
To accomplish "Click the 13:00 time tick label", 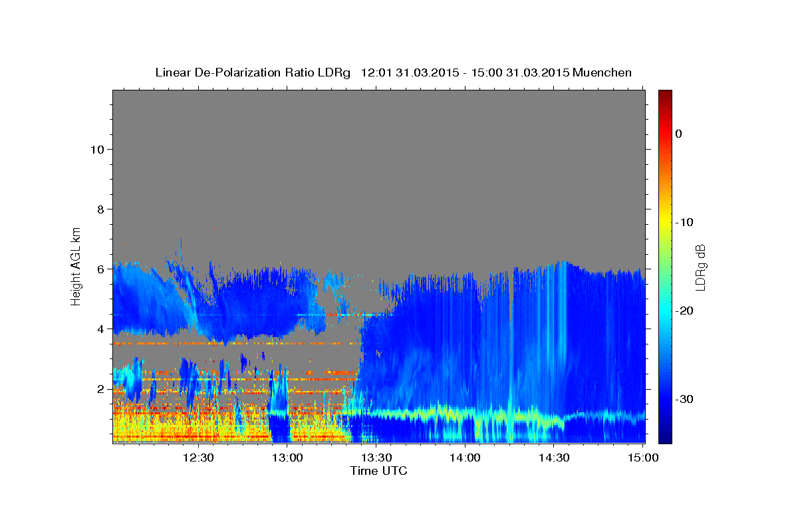I will click(287, 458).
